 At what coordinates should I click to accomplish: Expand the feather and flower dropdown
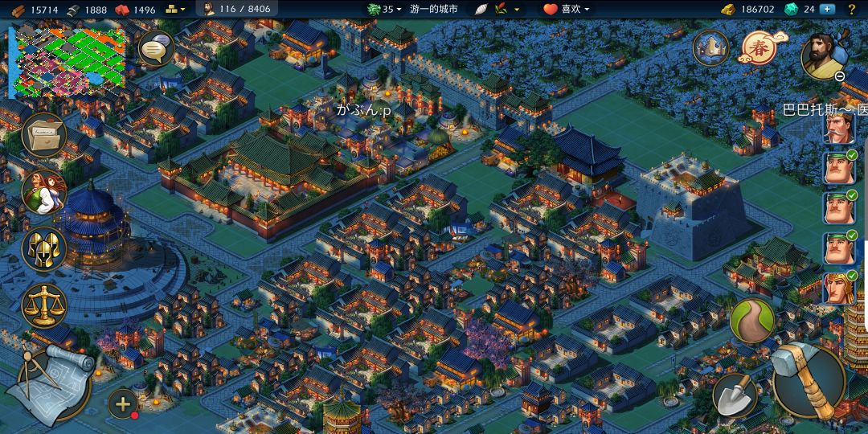pyautogui.click(x=497, y=10)
